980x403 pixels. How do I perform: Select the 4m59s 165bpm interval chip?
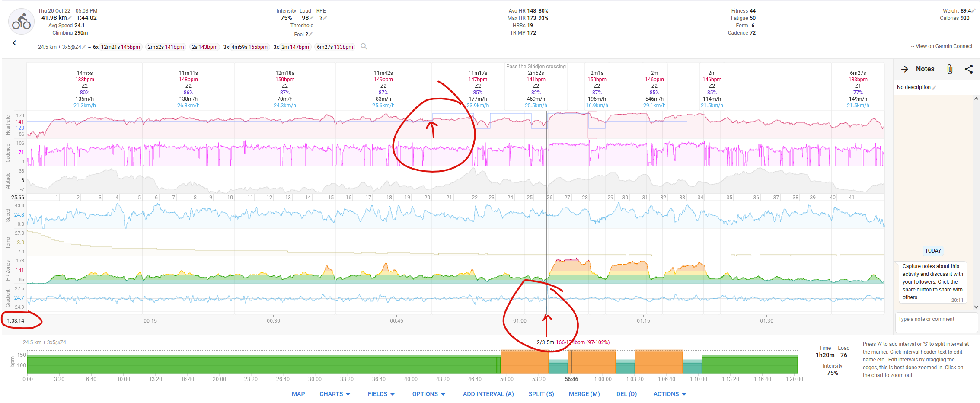[249, 47]
